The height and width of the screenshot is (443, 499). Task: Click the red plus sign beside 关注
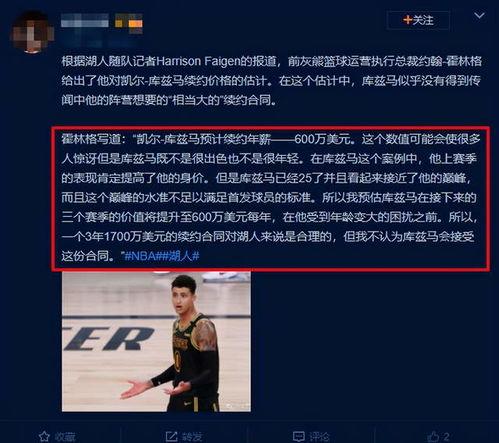coord(407,20)
